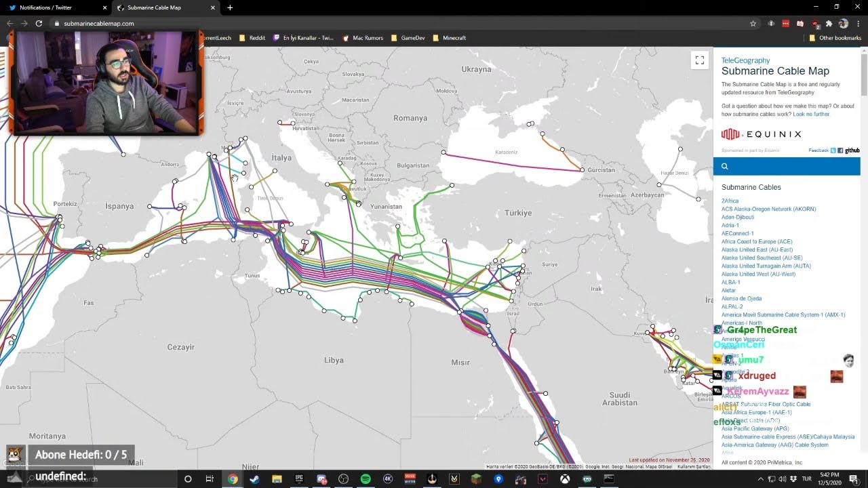Viewport: 868px width, 488px height.
Task: Open the 'Look no further' link
Action: coord(811,114)
